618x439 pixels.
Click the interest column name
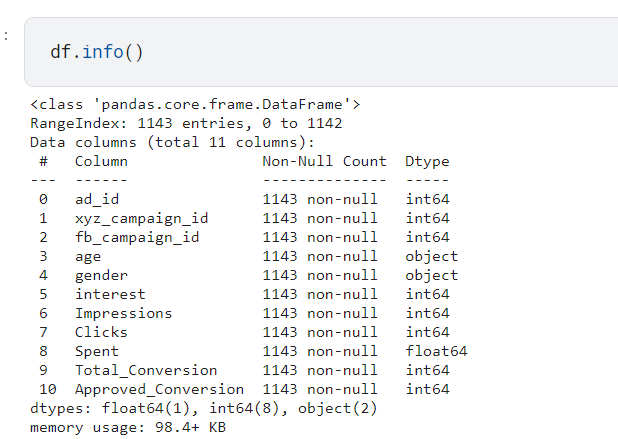[110, 294]
